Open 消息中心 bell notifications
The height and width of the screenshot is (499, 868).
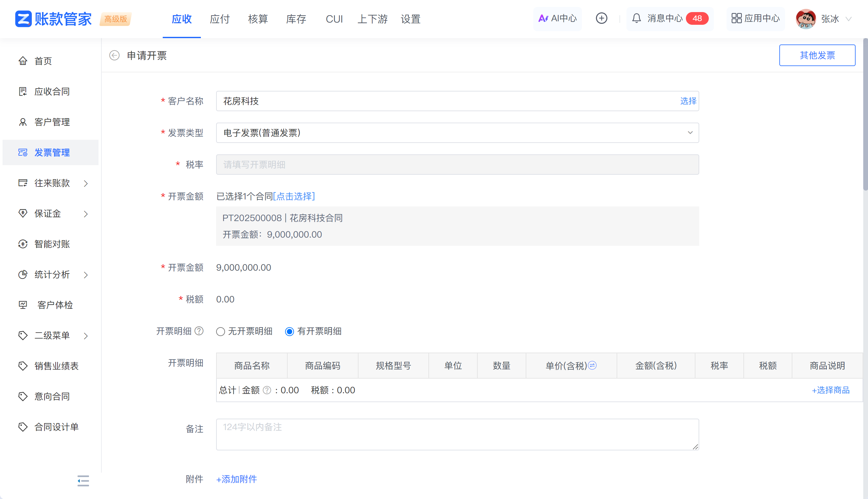(637, 18)
